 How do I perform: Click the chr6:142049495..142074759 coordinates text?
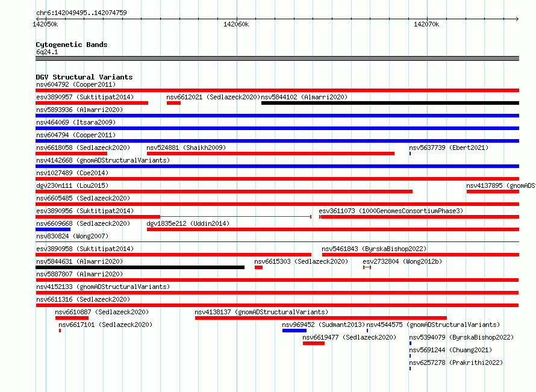point(81,13)
